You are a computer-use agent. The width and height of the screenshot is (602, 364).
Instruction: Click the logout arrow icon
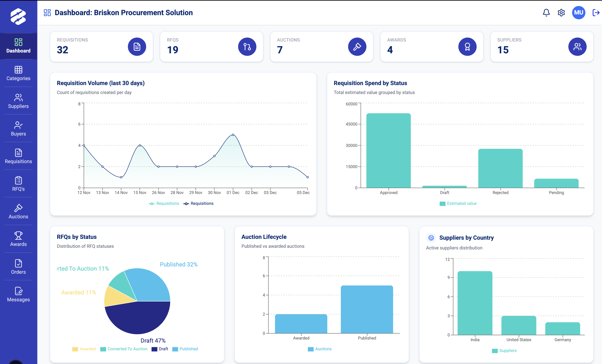(x=596, y=12)
